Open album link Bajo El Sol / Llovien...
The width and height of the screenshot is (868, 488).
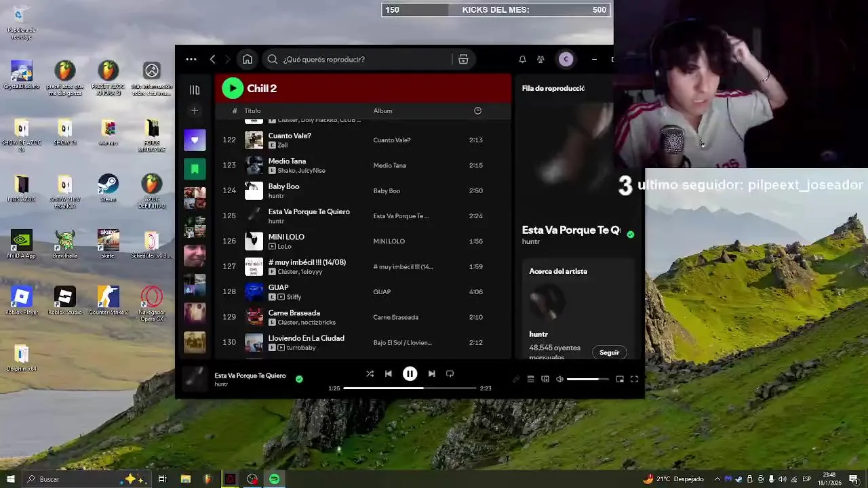tap(402, 343)
